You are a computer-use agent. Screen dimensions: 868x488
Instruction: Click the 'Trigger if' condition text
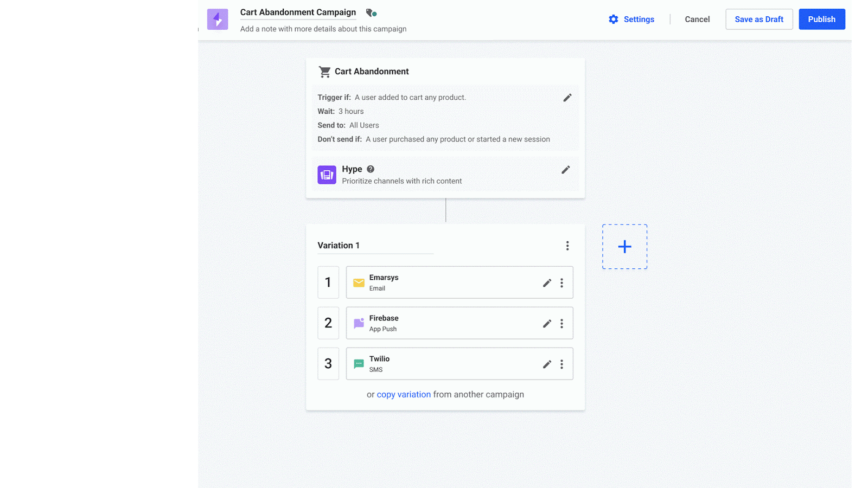click(x=392, y=98)
